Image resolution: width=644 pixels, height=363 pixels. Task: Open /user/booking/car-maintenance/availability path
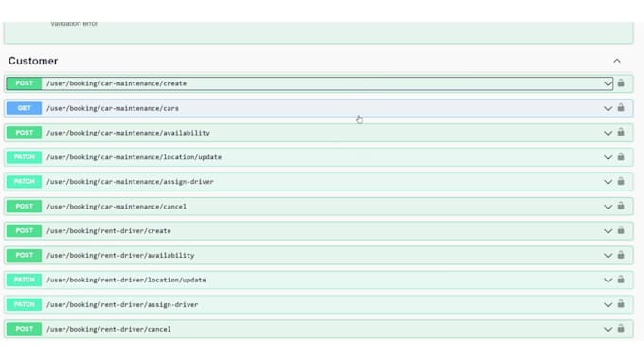coord(128,133)
